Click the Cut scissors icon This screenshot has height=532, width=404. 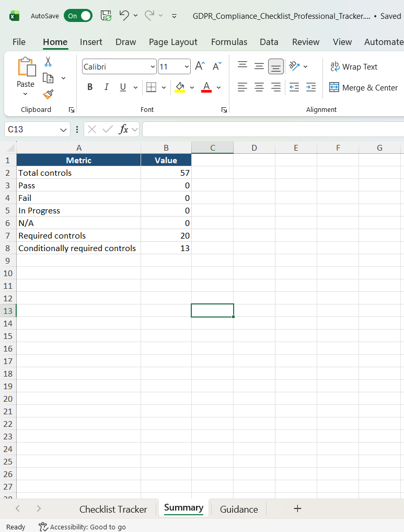[x=48, y=61]
